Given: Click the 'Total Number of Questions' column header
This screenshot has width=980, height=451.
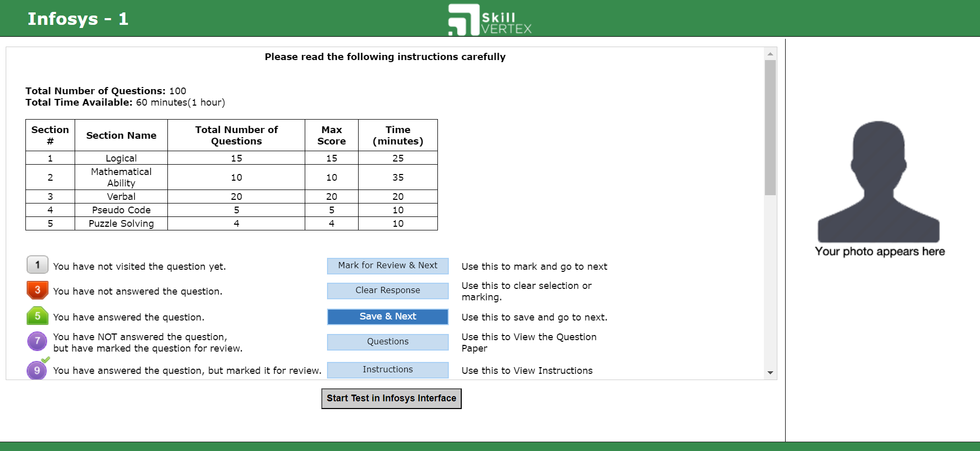Looking at the screenshot, I should click(236, 135).
